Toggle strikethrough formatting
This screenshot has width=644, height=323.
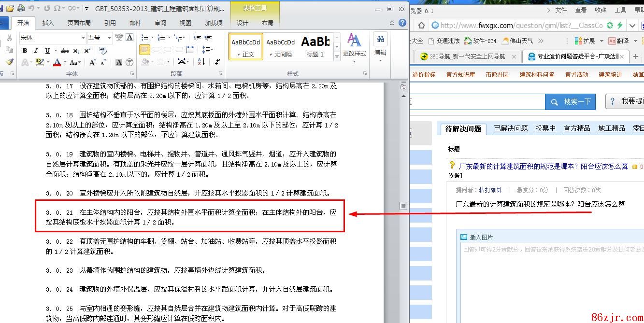point(64,51)
